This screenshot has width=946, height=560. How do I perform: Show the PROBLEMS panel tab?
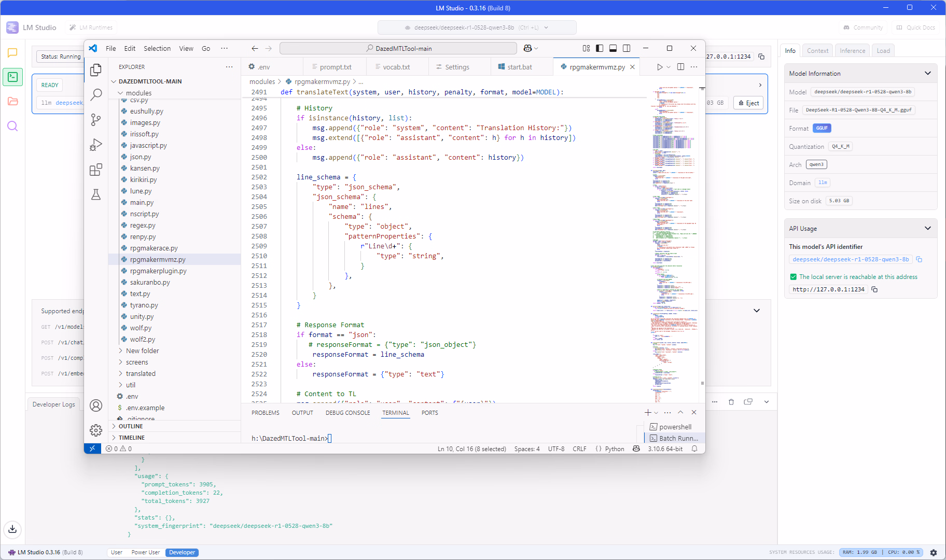click(266, 413)
